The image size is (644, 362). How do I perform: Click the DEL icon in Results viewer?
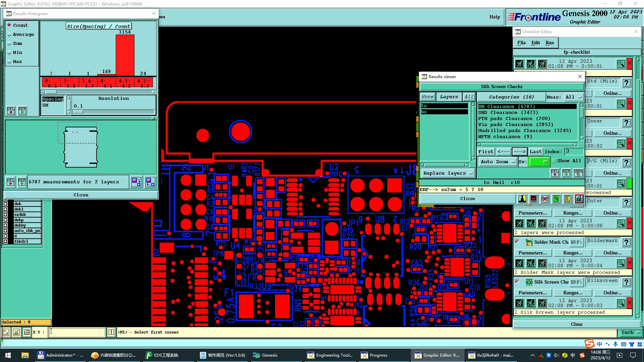[555, 173]
